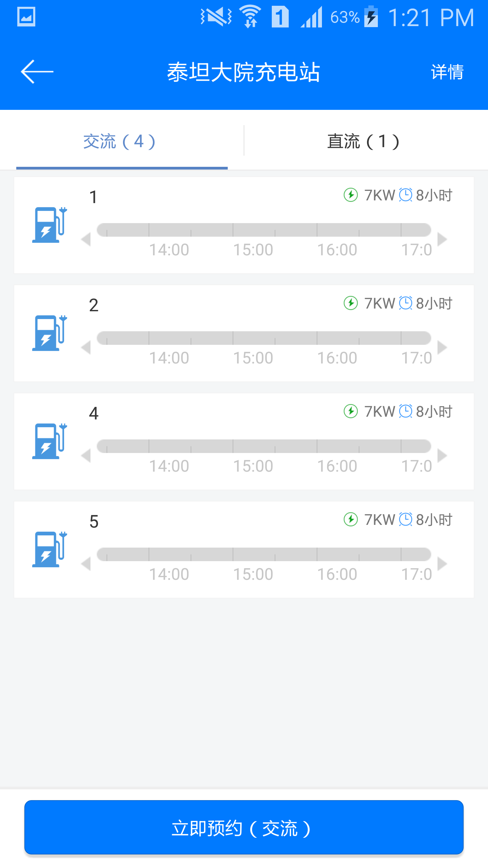Advance charger 5 timeline with right arrow
The image size is (488, 868).
click(x=442, y=564)
